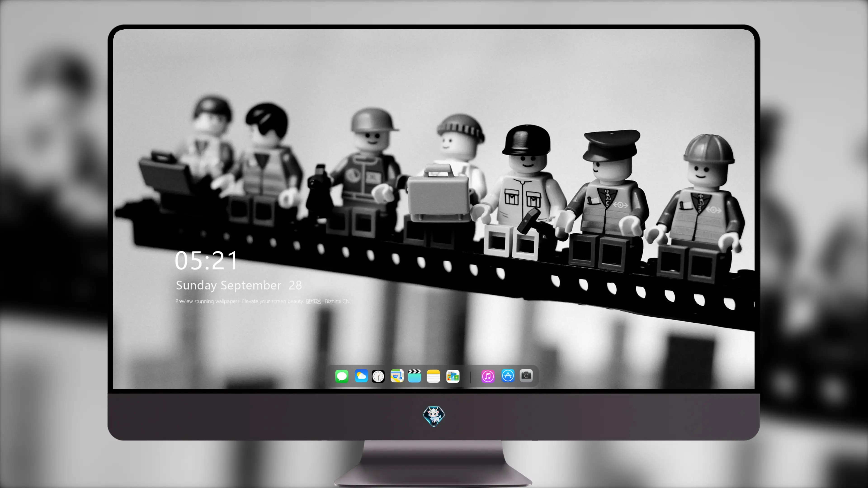
Task: Open the Camera app in the dock
Action: pyautogui.click(x=526, y=375)
